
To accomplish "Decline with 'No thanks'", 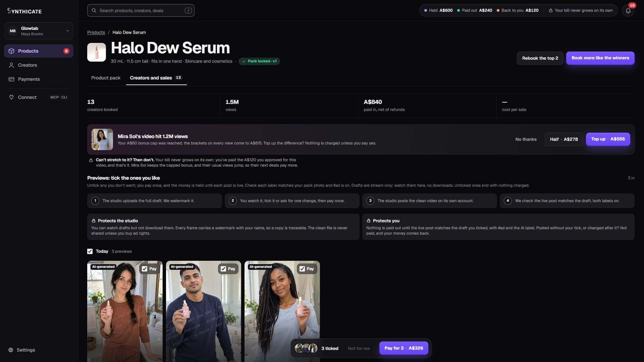I will pyautogui.click(x=526, y=139).
